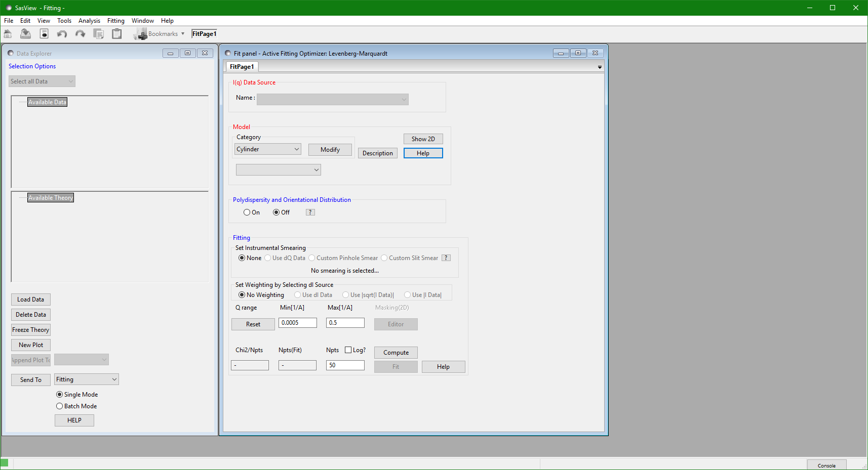Click the home toolbar icon
The height and width of the screenshot is (470, 868).
pos(8,34)
